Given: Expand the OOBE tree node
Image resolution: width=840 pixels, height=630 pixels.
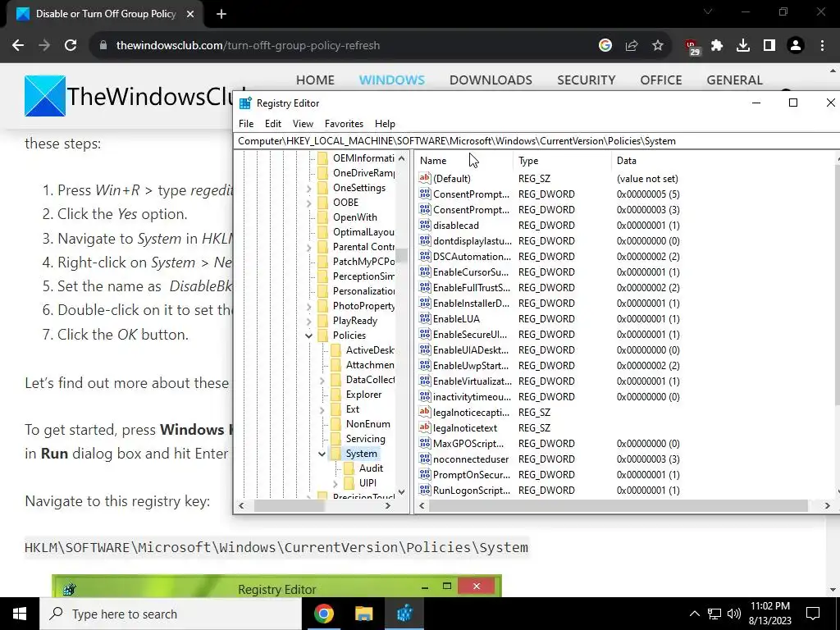Looking at the screenshot, I should point(309,203).
